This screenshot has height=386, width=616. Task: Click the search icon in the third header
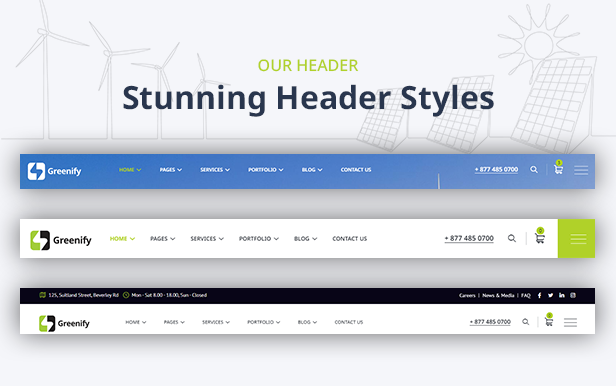(525, 322)
